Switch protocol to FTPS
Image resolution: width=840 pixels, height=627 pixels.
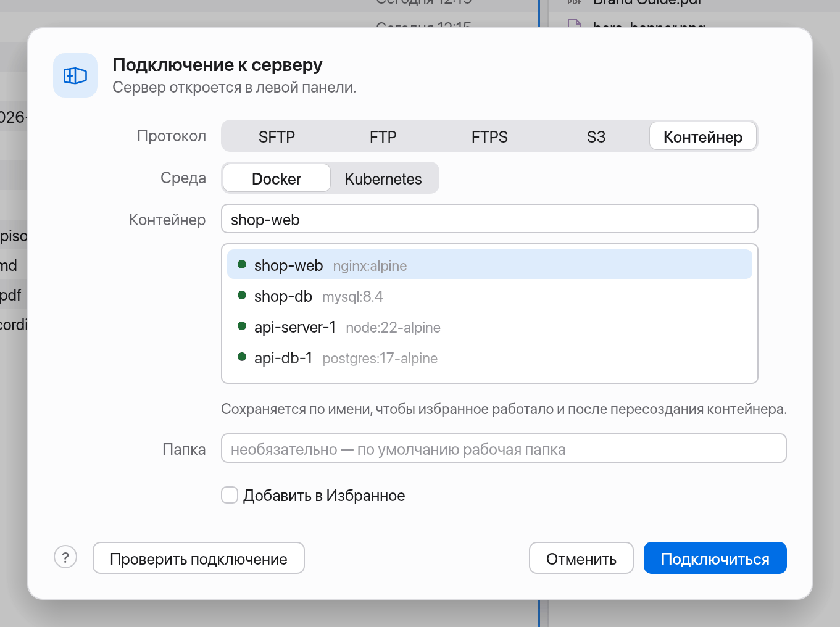(489, 136)
